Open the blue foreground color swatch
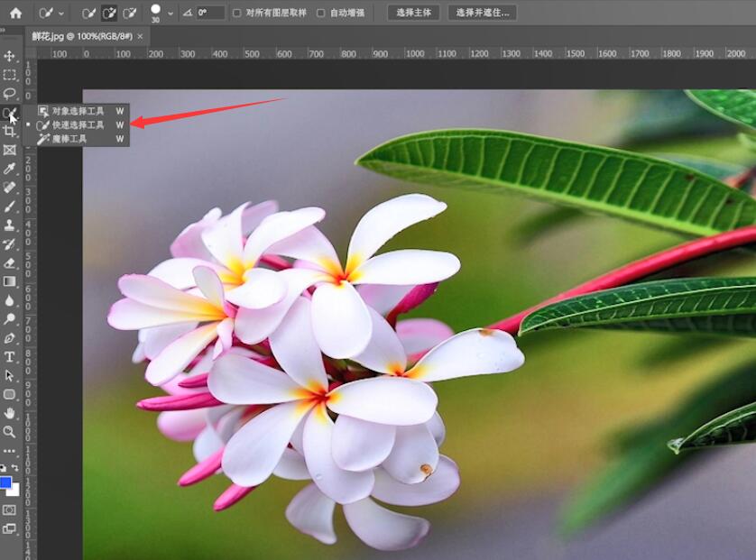Image resolution: width=756 pixels, height=560 pixels. coord(5,482)
